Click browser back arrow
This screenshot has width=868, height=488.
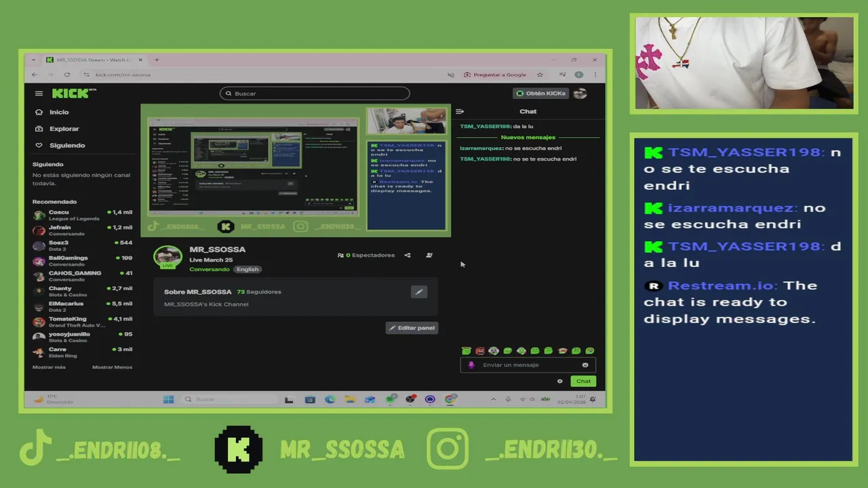[x=35, y=75]
